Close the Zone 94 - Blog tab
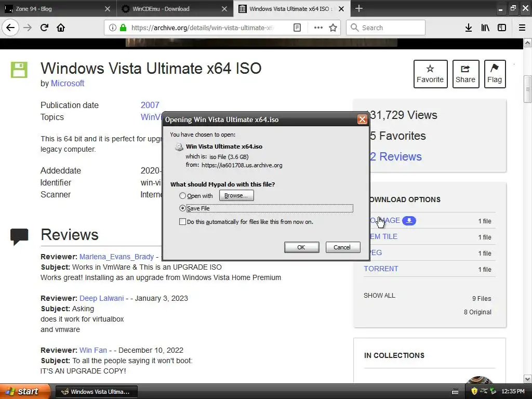 click(107, 9)
